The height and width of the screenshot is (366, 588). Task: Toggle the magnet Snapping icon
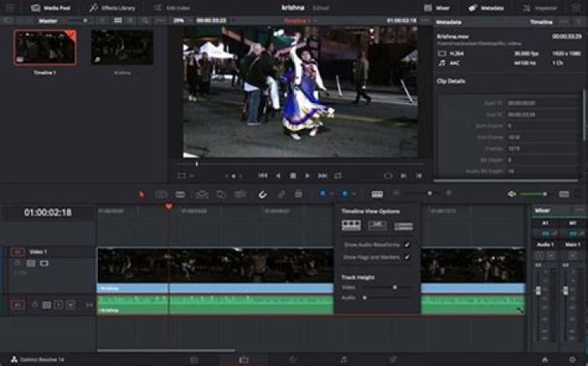click(x=262, y=194)
